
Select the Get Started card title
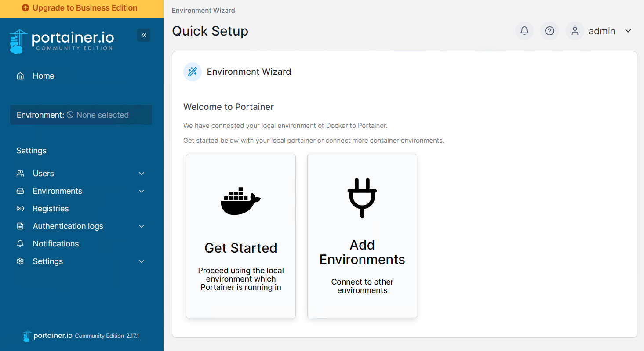click(x=241, y=248)
